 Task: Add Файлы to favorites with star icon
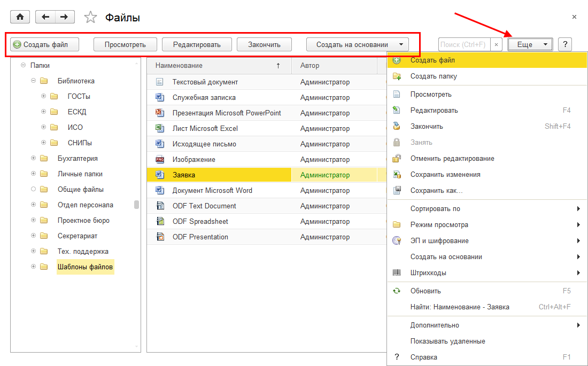[x=91, y=18]
